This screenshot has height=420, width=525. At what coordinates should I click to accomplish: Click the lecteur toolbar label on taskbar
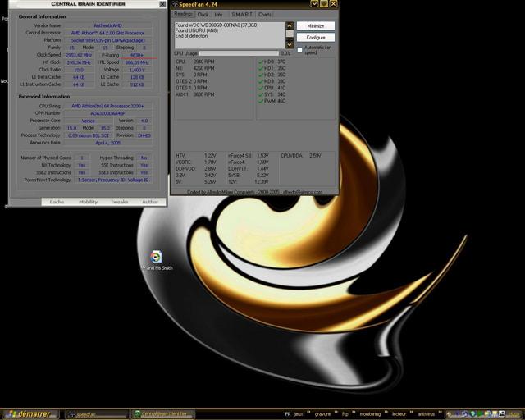399,414
